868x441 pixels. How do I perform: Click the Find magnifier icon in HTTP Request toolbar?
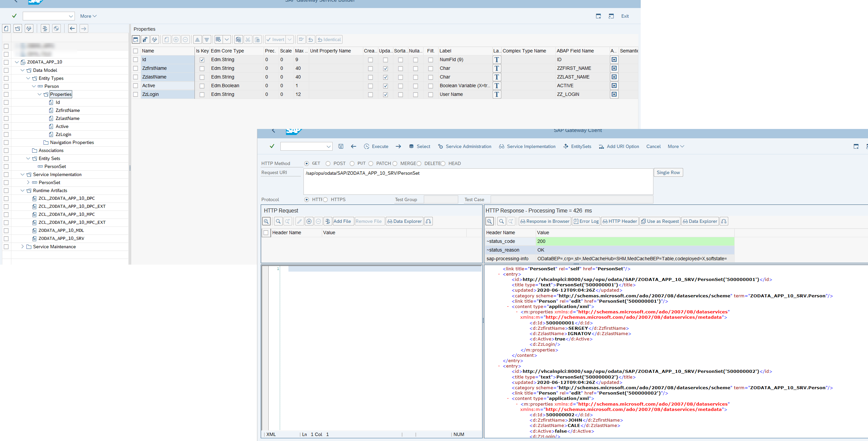click(278, 222)
